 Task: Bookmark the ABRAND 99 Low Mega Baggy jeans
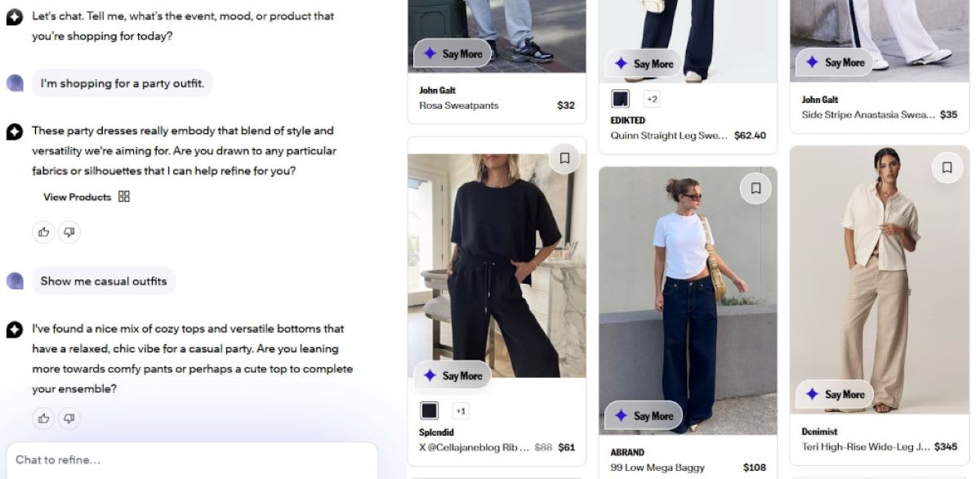pos(755,189)
